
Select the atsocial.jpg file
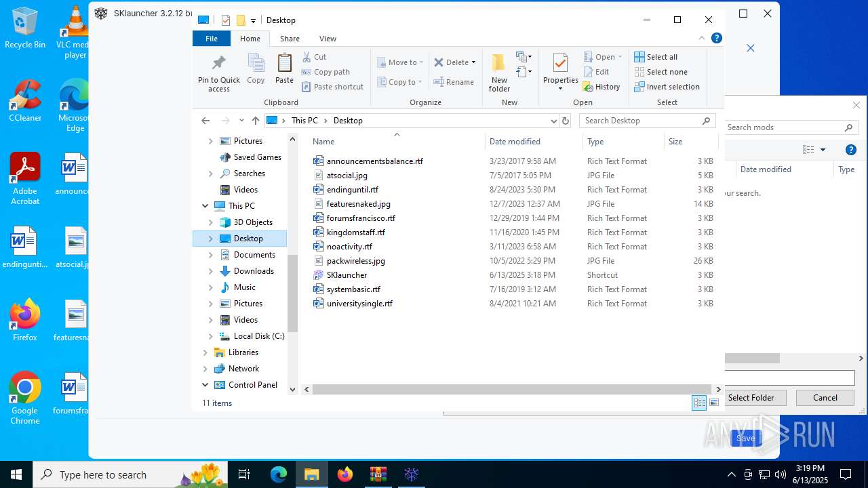[347, 176]
